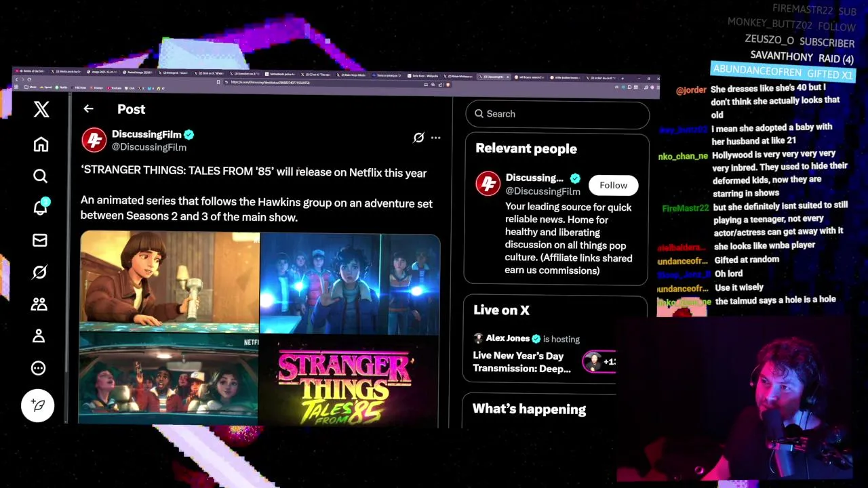Click the X logo in the sidebar
Viewport: 868px width, 488px height.
(x=41, y=109)
